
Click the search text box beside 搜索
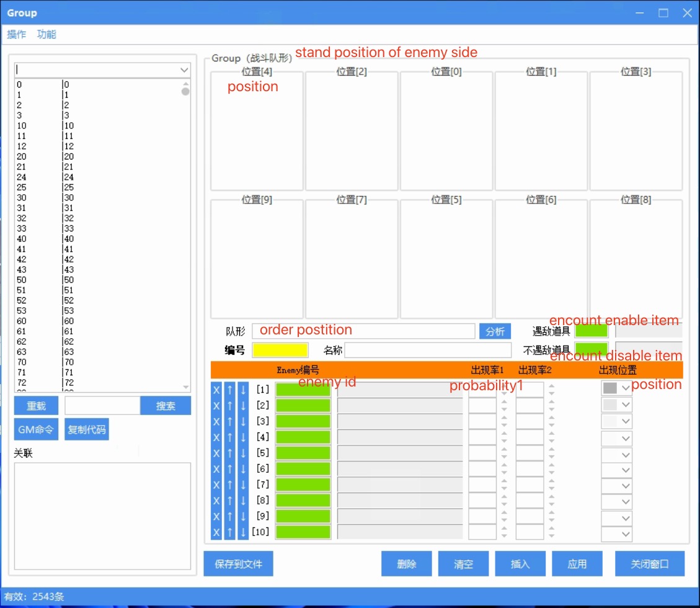[102, 406]
